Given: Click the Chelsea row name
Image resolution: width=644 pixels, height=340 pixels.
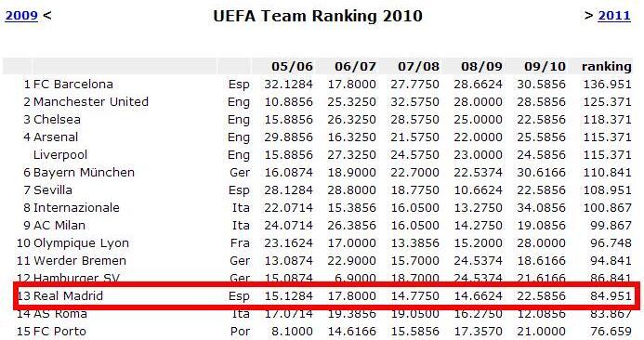Looking at the screenshot, I should (x=57, y=120).
